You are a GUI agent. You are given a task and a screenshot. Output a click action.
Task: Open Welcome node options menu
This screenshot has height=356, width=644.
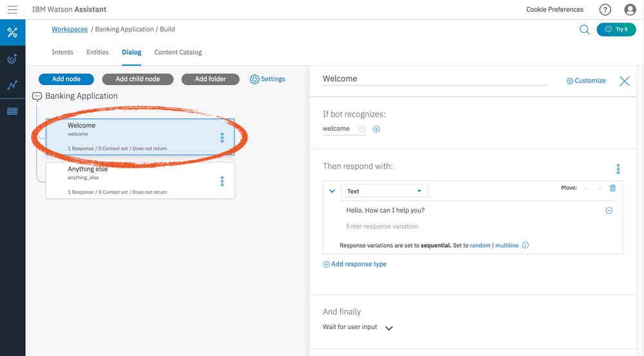[x=222, y=137]
